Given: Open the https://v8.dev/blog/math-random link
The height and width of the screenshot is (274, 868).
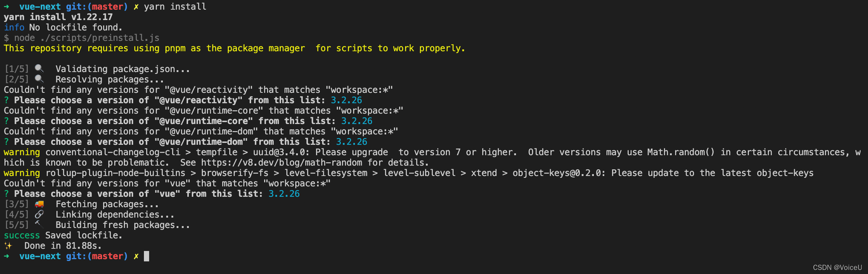Looking at the screenshot, I should coord(282,163).
